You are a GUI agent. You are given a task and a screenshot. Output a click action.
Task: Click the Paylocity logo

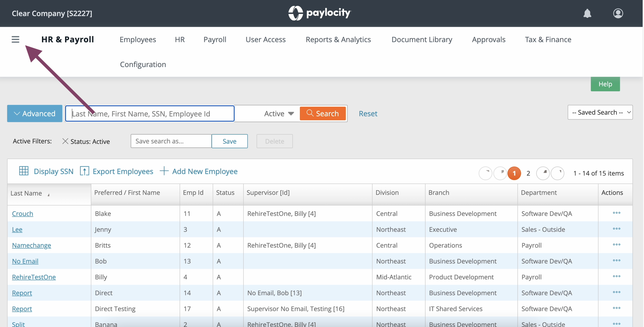(319, 13)
